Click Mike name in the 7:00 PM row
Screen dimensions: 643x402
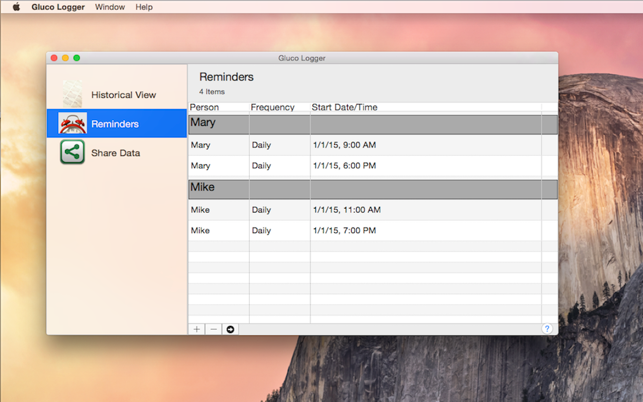pos(200,230)
